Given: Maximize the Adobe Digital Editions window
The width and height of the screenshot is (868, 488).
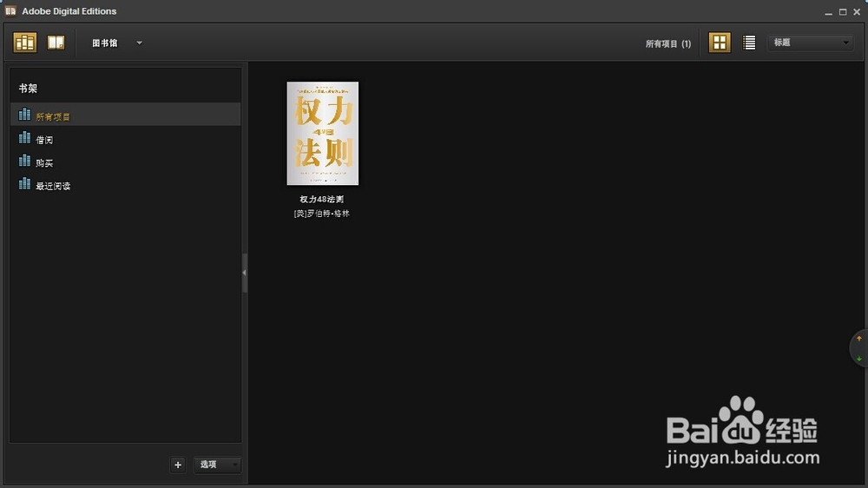Looking at the screenshot, I should (843, 11).
